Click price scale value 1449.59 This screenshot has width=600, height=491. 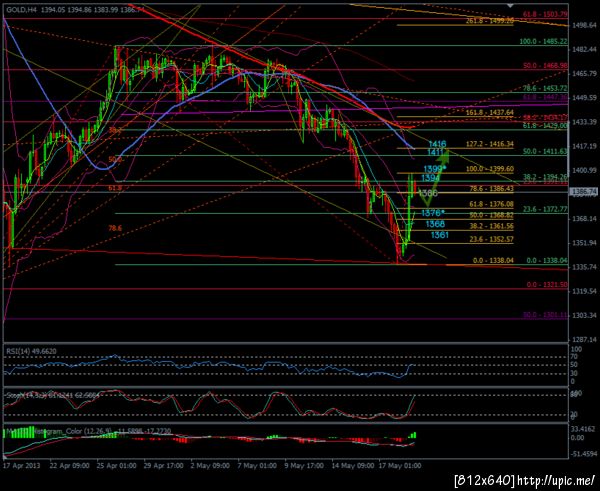584,98
